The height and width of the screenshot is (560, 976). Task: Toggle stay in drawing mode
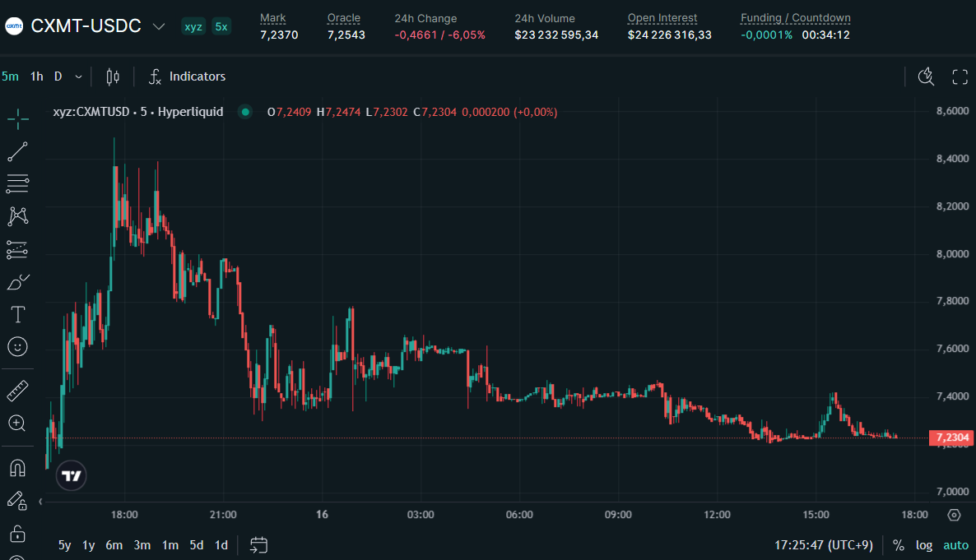17,501
